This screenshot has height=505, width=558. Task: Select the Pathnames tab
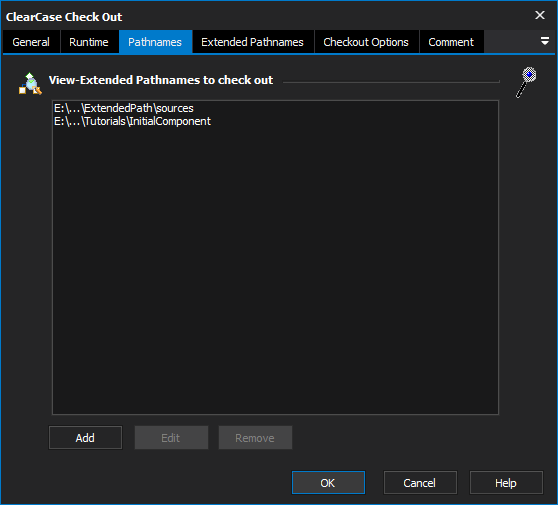155,42
